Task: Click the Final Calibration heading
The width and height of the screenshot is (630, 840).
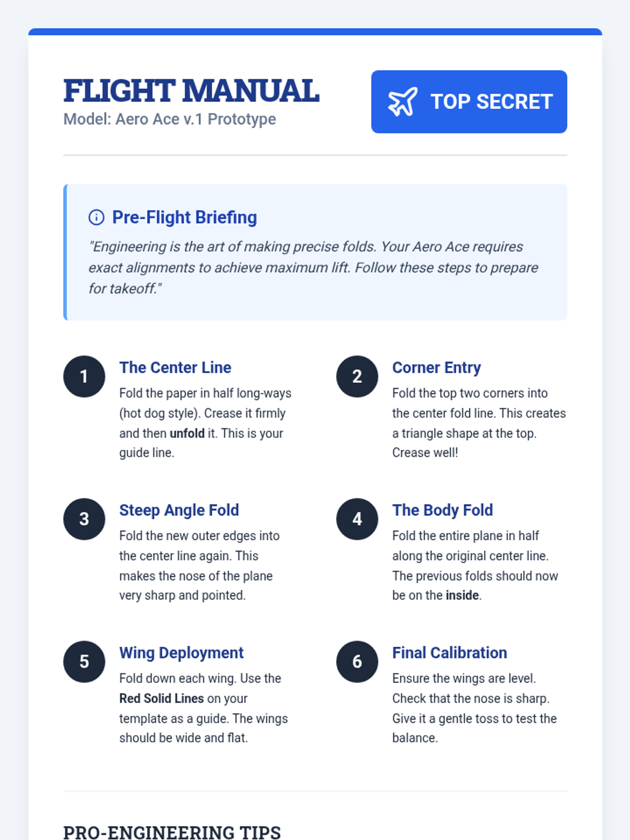Action: pos(449,653)
